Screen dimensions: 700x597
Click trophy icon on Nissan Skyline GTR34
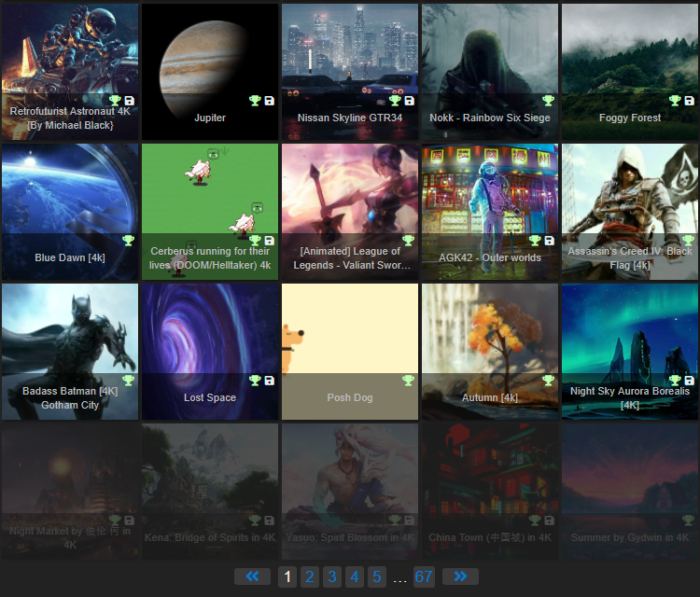pos(395,101)
